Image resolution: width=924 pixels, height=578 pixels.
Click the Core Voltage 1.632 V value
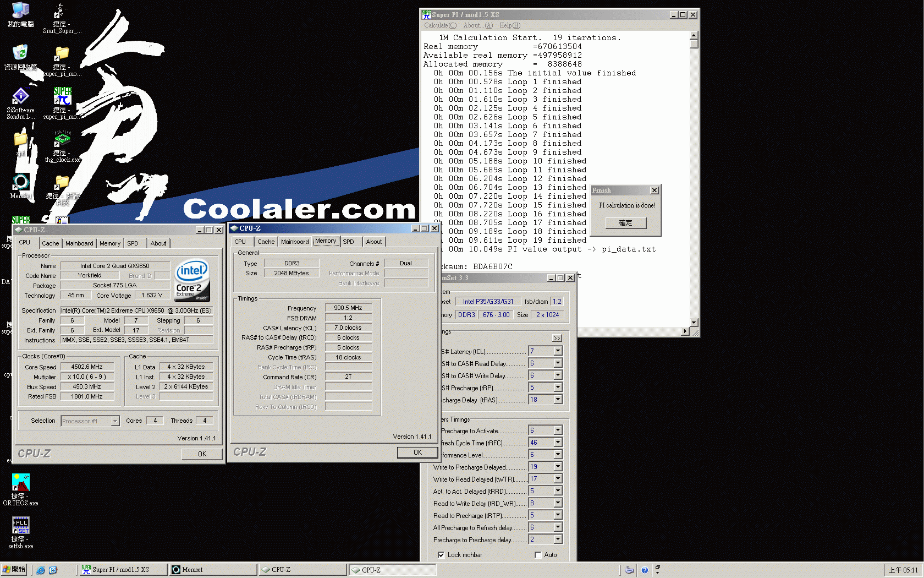click(x=152, y=296)
